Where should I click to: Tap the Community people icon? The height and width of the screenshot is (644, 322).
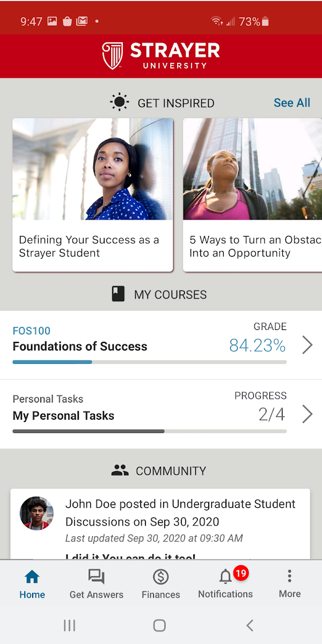tap(120, 471)
